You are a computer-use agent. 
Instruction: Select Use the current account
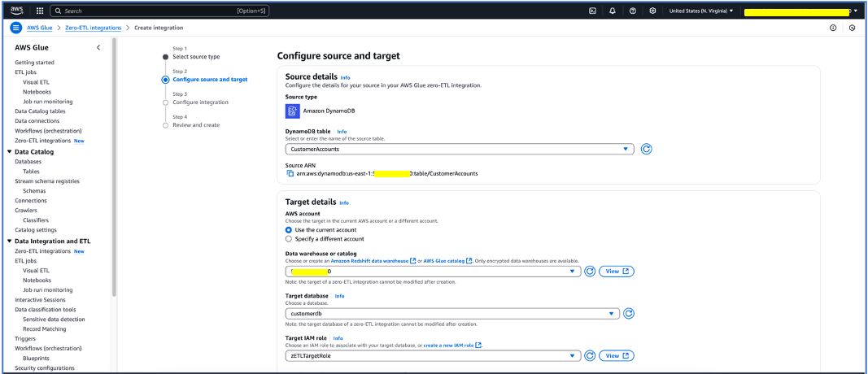click(289, 229)
